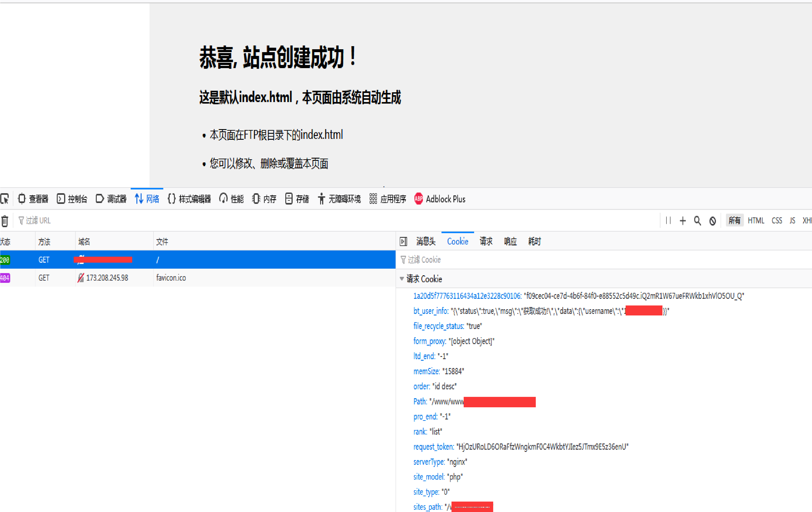Open the 应用程序 application tab
The width and height of the screenshot is (812, 512).
pyautogui.click(x=388, y=199)
